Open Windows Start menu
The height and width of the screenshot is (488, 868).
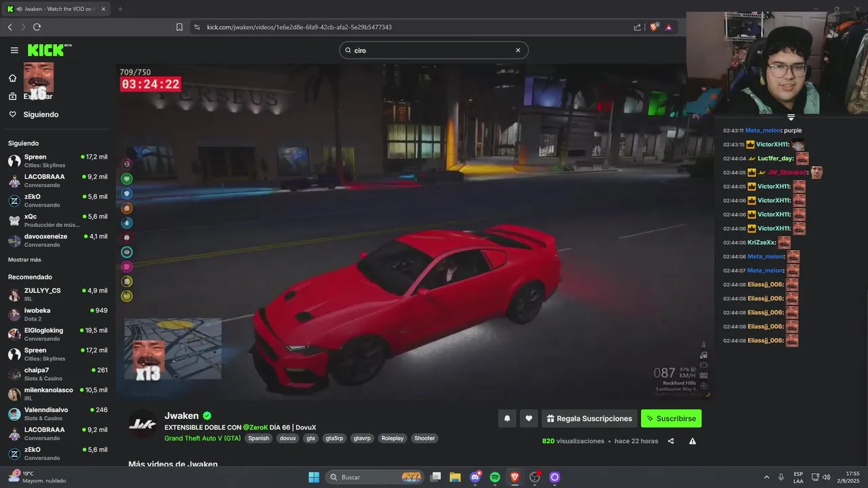(x=314, y=477)
